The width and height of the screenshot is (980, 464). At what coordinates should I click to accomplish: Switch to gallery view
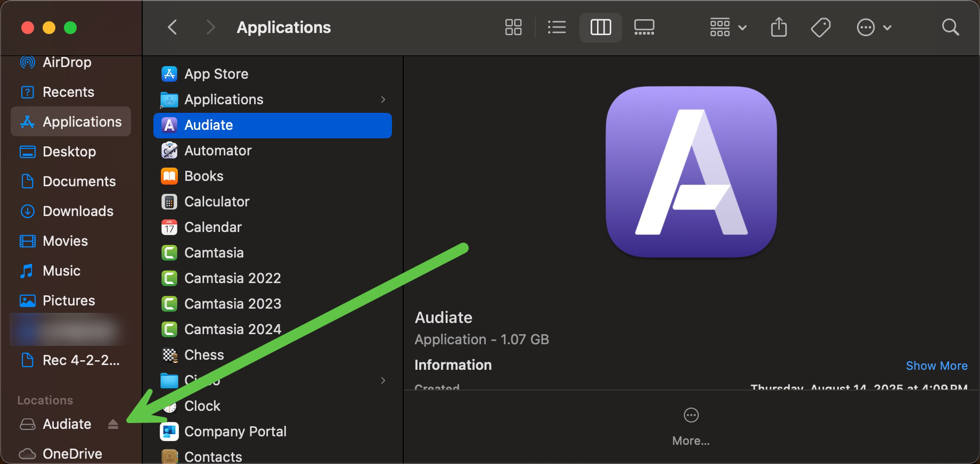click(x=644, y=27)
